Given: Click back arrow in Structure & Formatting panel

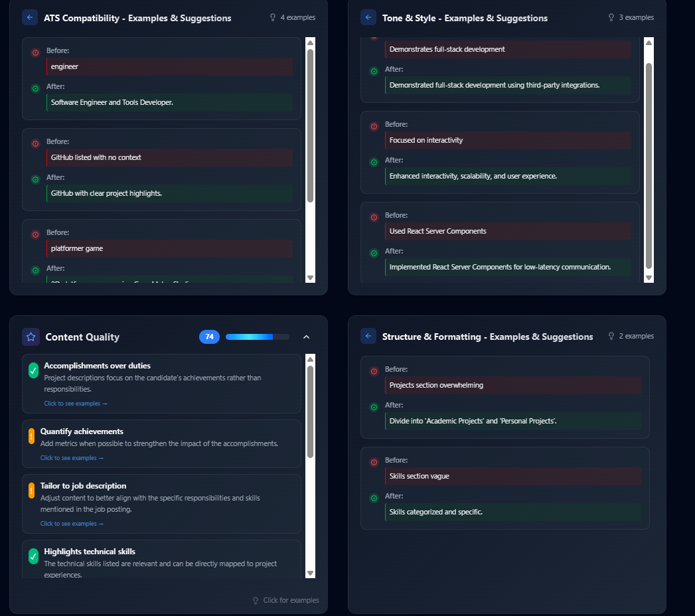Looking at the screenshot, I should coord(368,336).
